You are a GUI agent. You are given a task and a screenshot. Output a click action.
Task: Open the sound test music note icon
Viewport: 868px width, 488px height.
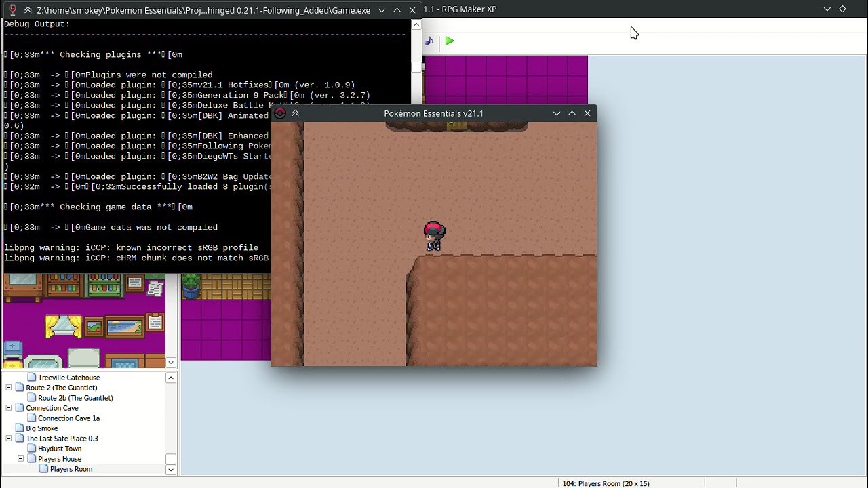pyautogui.click(x=429, y=41)
